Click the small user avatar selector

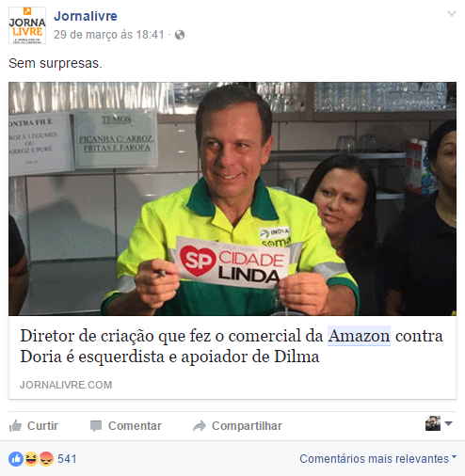pos(433,423)
